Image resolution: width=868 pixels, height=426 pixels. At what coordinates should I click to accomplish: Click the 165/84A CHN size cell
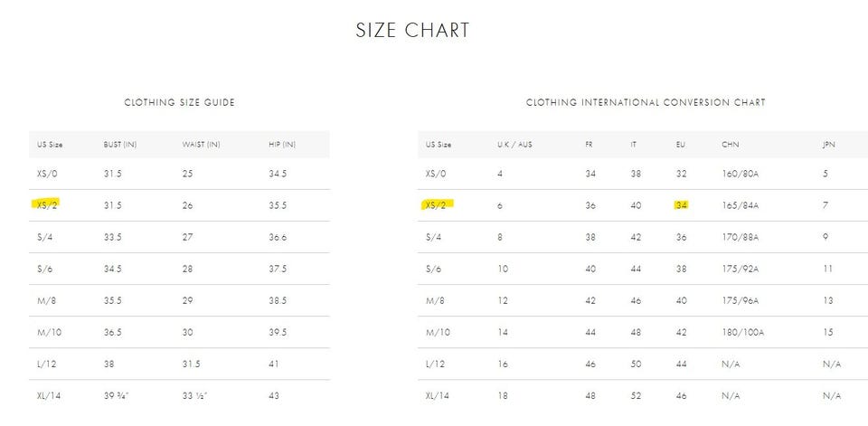(741, 205)
